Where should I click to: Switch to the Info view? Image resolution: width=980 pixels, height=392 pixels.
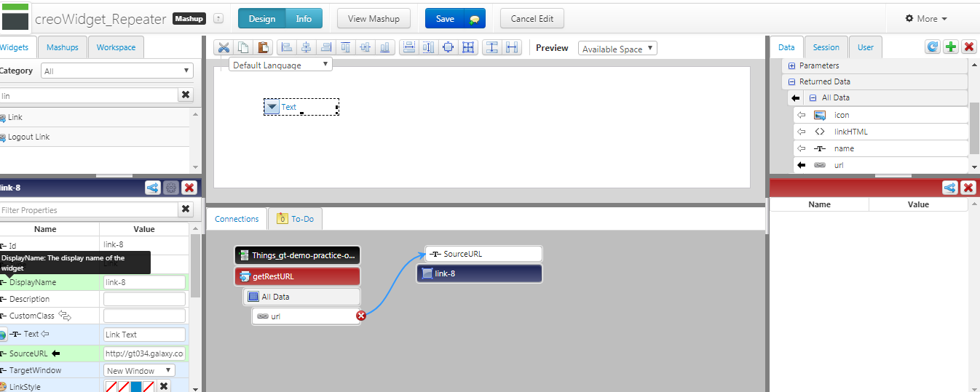[x=304, y=19]
